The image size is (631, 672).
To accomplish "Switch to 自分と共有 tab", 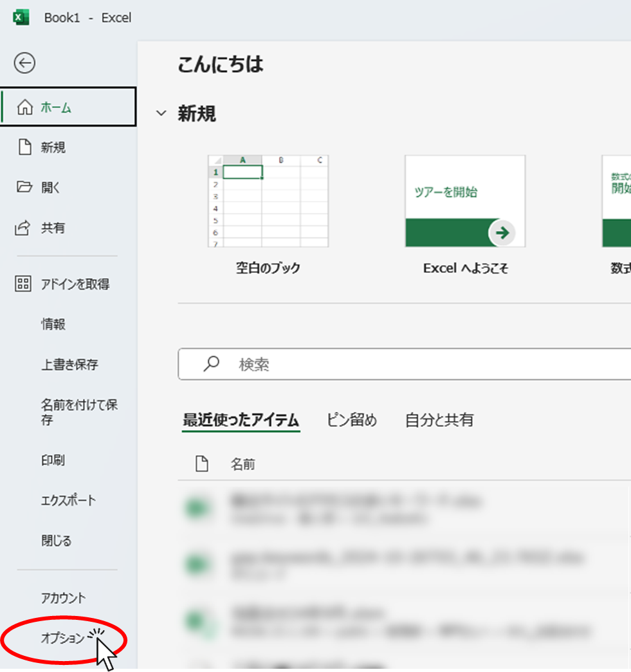I will [439, 420].
